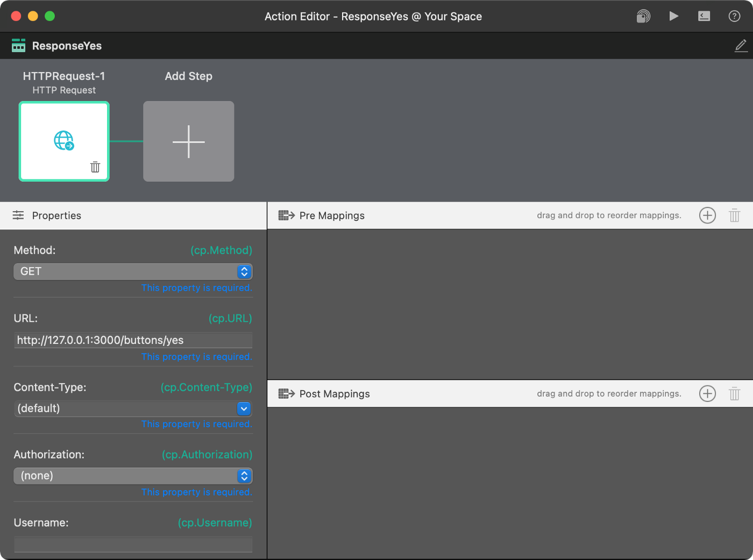The height and width of the screenshot is (560, 753).
Task: Add a new Post Mapping with the plus icon
Action: pyautogui.click(x=707, y=393)
